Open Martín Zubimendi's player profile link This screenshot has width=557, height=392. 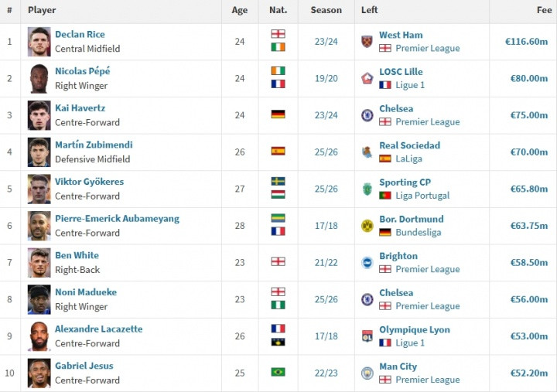[x=94, y=145]
